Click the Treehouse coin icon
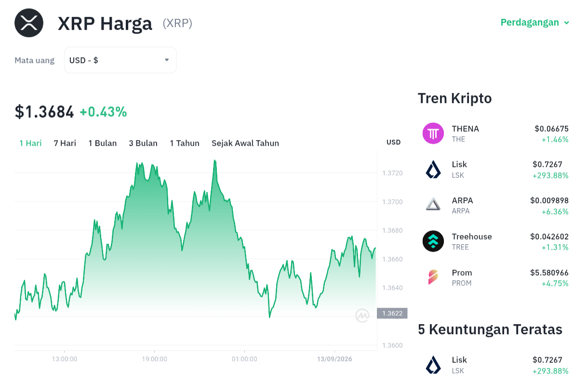The width and height of the screenshot is (588, 379). click(x=433, y=241)
